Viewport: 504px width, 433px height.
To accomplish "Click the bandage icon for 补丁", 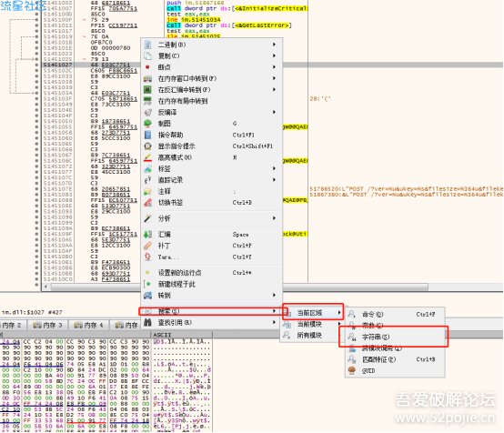I will [147, 246].
